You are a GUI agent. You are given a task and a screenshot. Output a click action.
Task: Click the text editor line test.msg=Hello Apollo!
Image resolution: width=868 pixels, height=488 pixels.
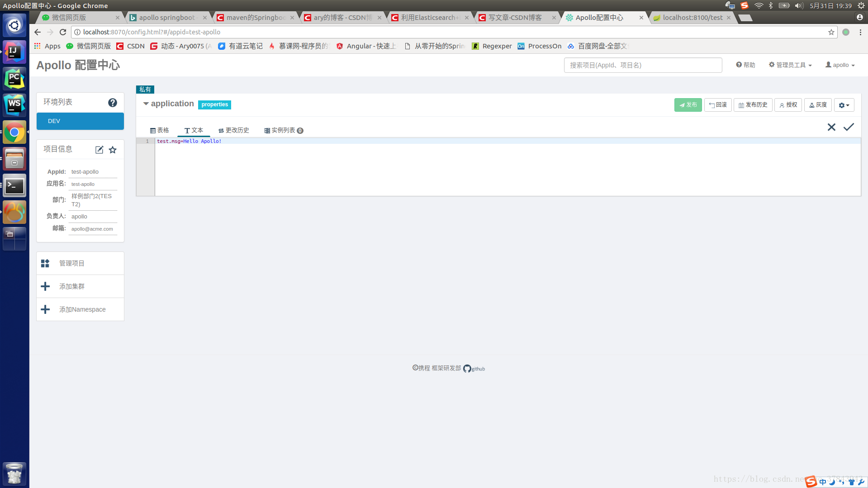point(189,141)
